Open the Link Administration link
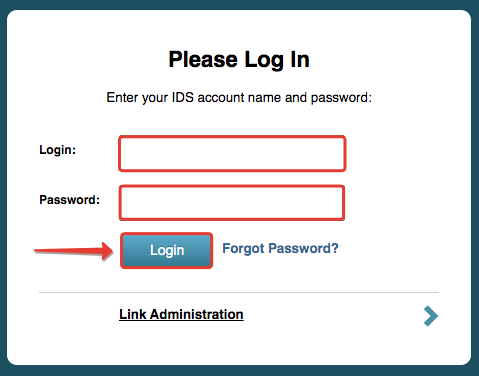 click(x=181, y=314)
